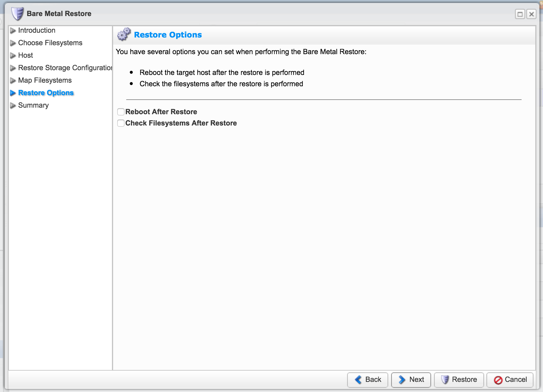Click the Reboot After Restore label
This screenshot has height=392, width=543.
pyautogui.click(x=161, y=112)
